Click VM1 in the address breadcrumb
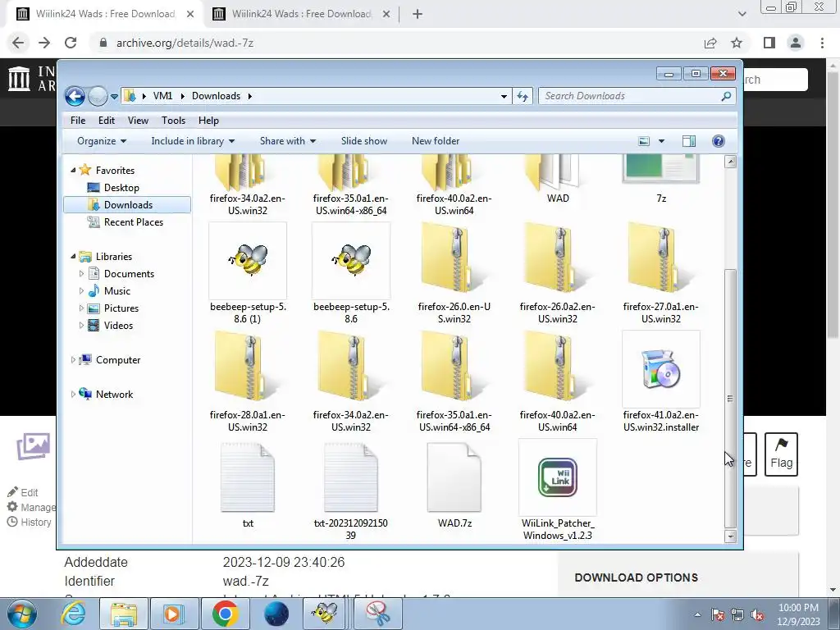 [x=162, y=96]
